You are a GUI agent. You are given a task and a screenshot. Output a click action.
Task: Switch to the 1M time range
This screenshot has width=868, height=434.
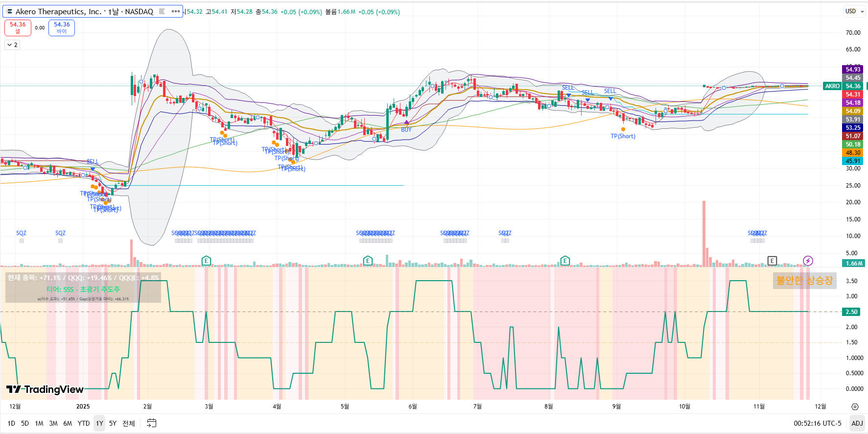pos(39,423)
